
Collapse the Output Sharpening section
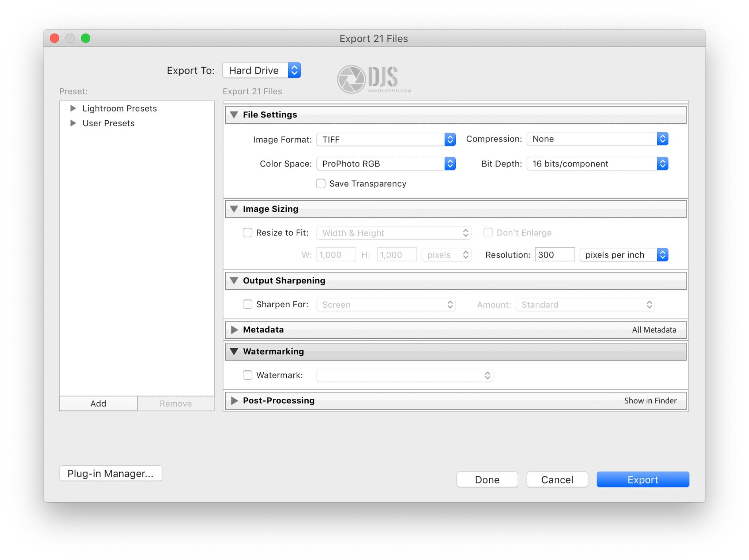(234, 281)
